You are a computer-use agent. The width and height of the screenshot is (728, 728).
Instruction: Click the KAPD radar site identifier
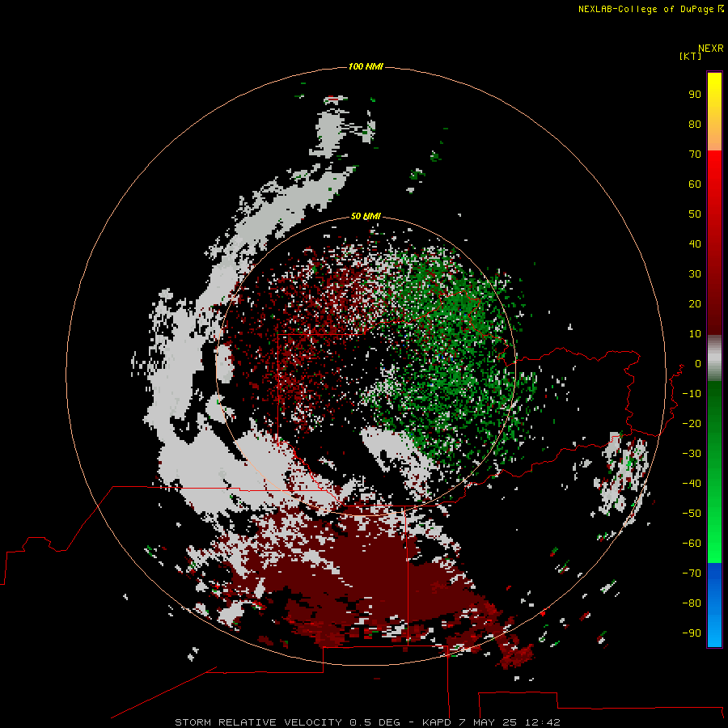(x=437, y=722)
